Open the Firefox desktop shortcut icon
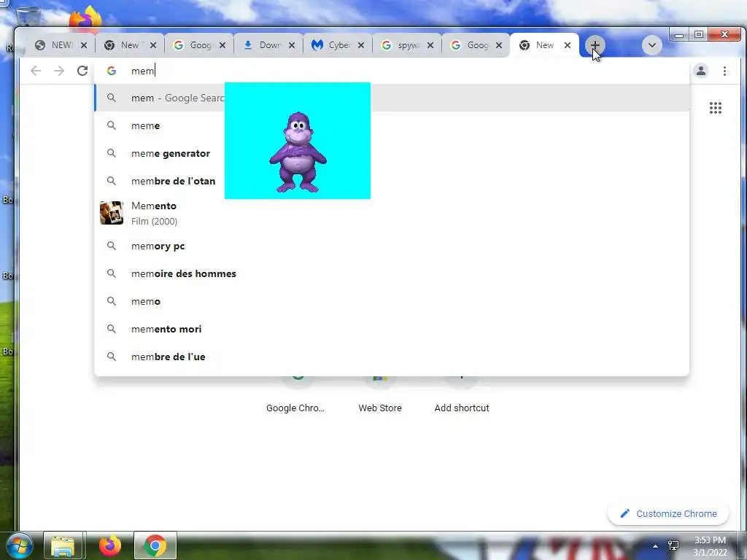This screenshot has width=747, height=560. (85, 19)
